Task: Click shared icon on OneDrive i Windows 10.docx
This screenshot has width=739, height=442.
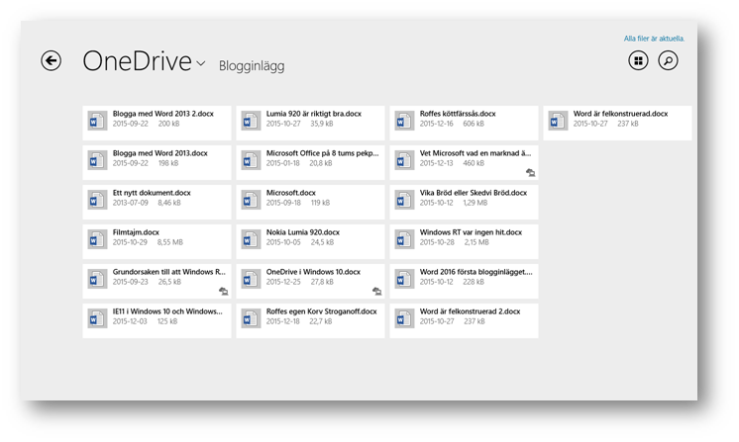Action: (376, 291)
